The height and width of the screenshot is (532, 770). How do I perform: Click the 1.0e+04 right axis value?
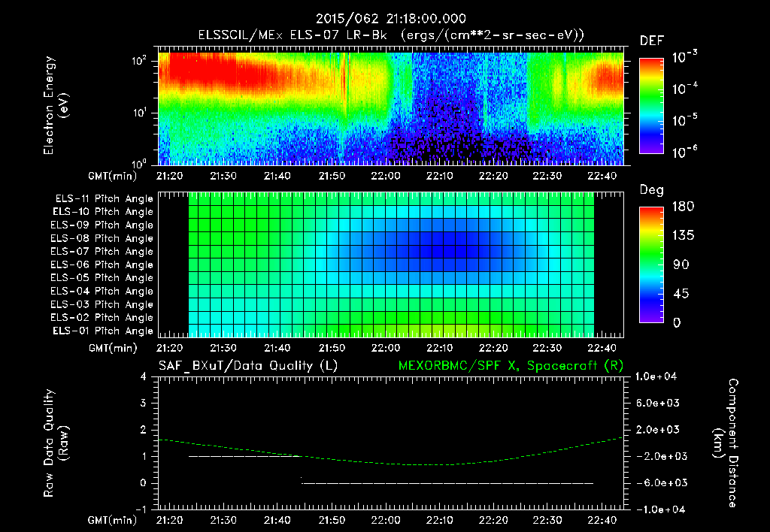pyautogui.click(x=656, y=376)
